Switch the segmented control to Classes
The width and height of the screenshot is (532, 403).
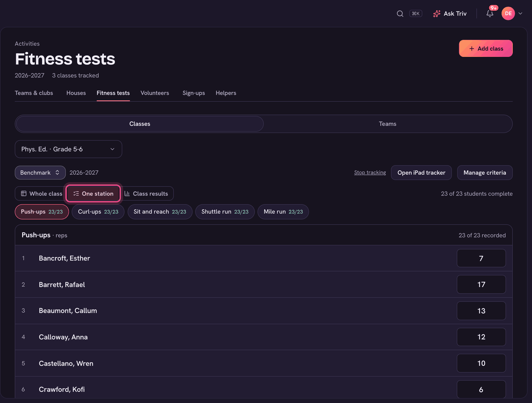tap(140, 124)
